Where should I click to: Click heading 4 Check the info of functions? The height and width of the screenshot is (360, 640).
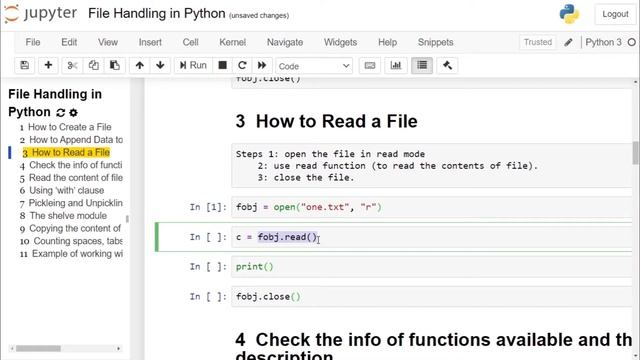pos(434,346)
